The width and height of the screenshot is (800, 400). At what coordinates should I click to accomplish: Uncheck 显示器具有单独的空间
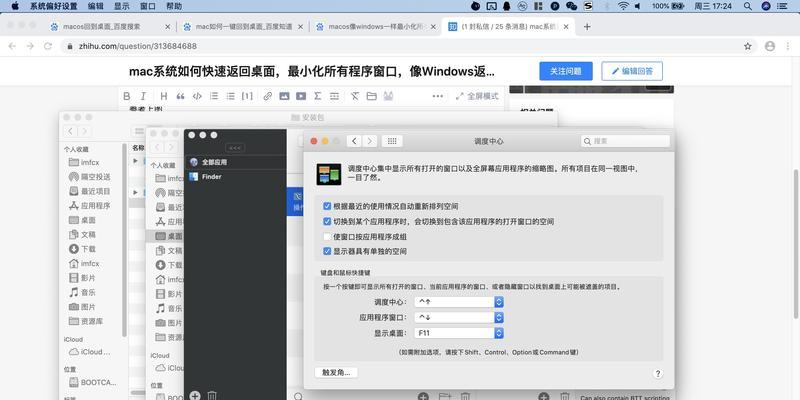click(x=327, y=251)
